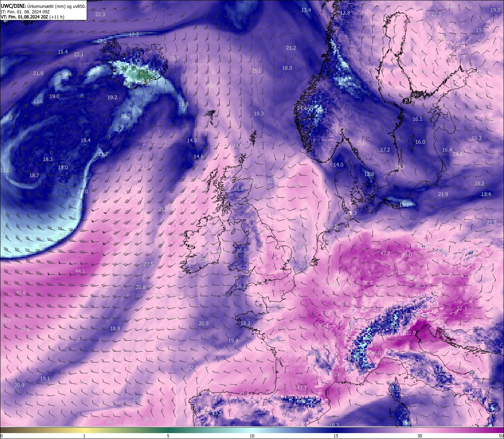Click the map value 36.4
This screenshot has height=439, width=504.
pos(111,422)
